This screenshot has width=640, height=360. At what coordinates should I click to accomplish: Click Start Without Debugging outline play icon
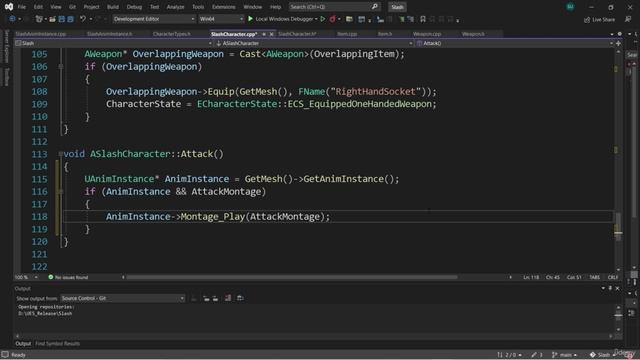(323, 19)
